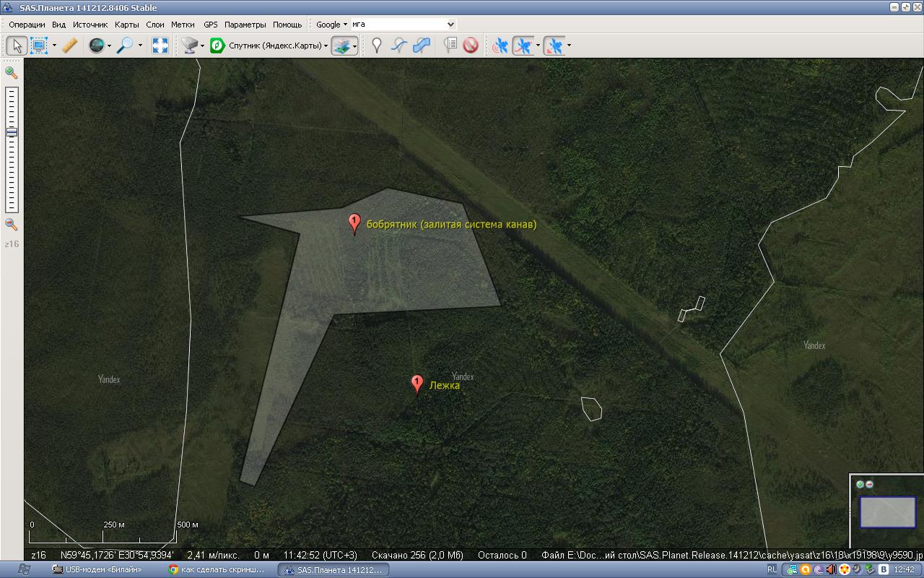Toggle the arrow cursor move mode
The height and width of the screenshot is (578, 924).
17,46
